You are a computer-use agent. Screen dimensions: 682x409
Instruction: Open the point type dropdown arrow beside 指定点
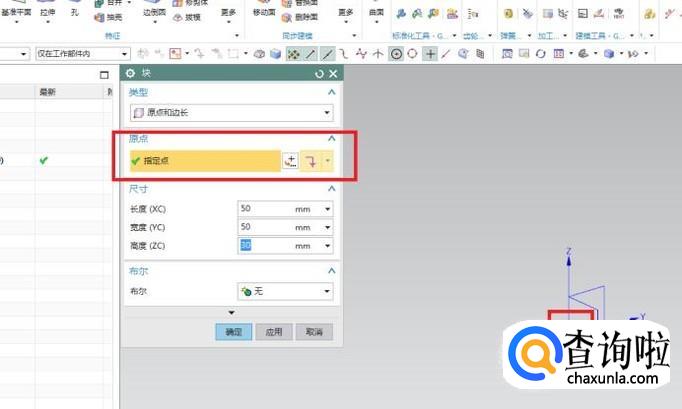click(x=328, y=161)
